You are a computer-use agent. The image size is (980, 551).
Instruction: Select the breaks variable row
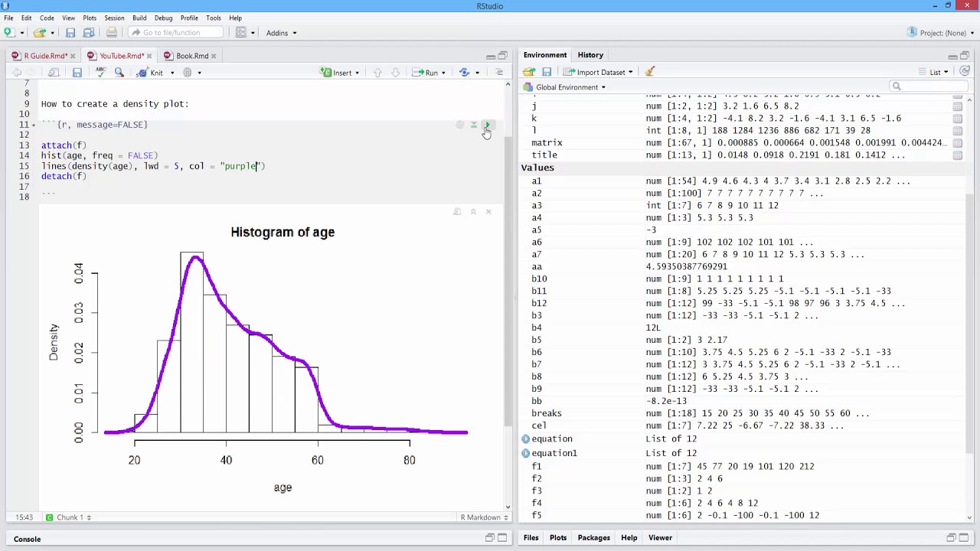pos(742,413)
